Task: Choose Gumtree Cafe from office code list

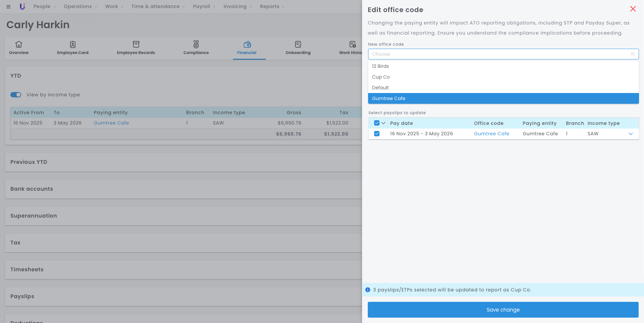Action: coord(503,98)
